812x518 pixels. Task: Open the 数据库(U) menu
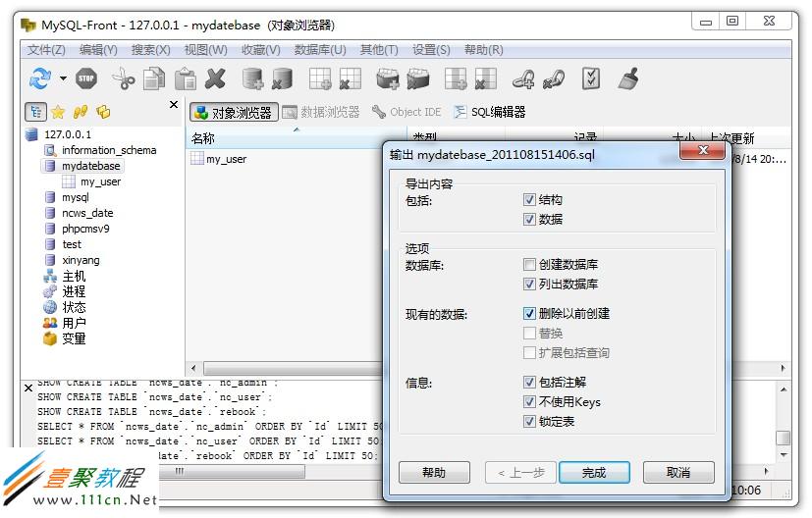pyautogui.click(x=320, y=50)
